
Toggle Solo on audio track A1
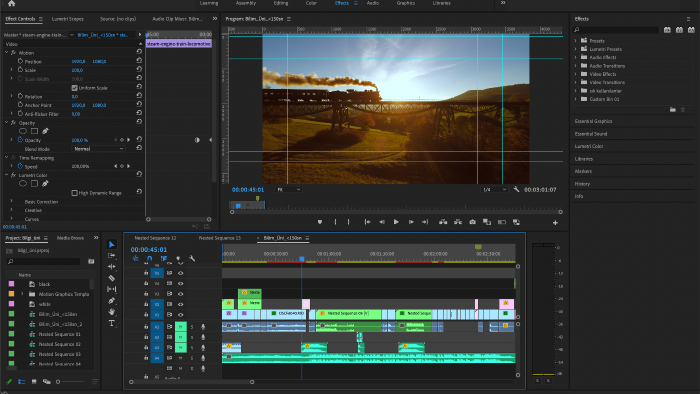[192, 327]
